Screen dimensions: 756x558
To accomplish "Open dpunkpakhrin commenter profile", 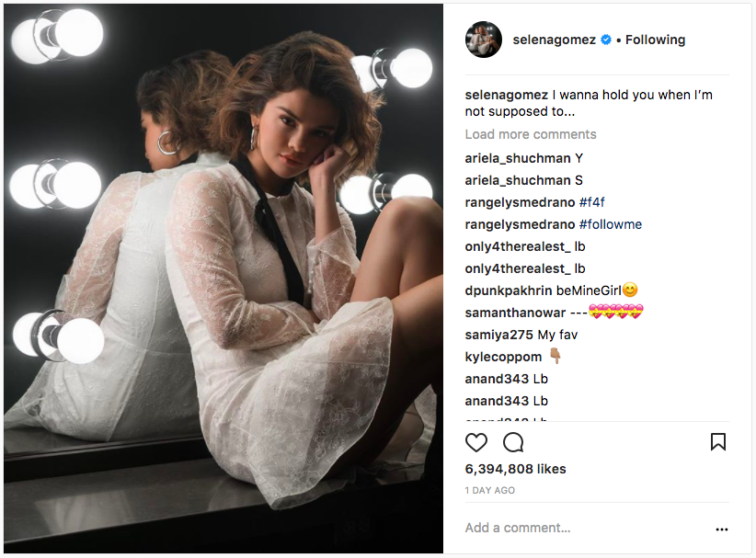I will tap(509, 291).
